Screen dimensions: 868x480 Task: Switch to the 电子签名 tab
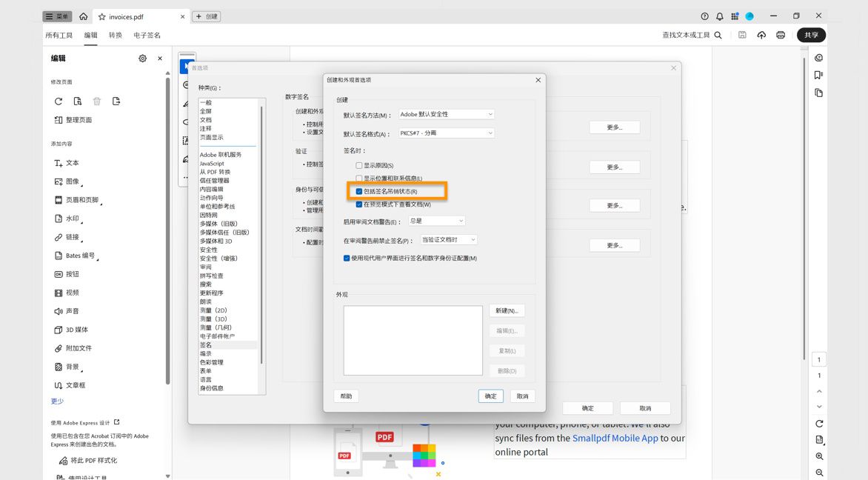147,35
